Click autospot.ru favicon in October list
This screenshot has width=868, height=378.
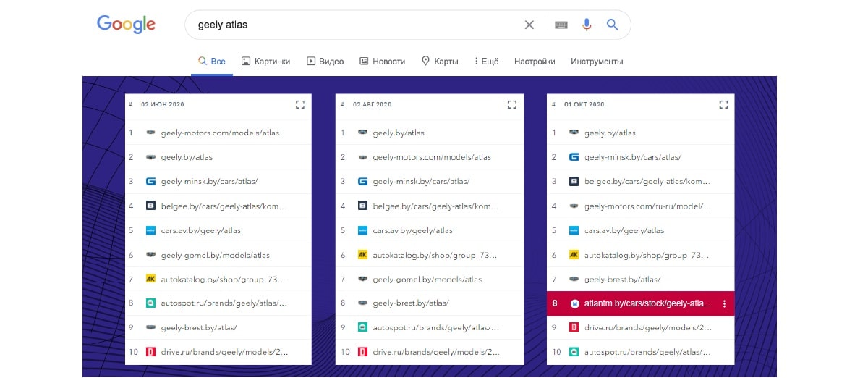[x=574, y=352]
